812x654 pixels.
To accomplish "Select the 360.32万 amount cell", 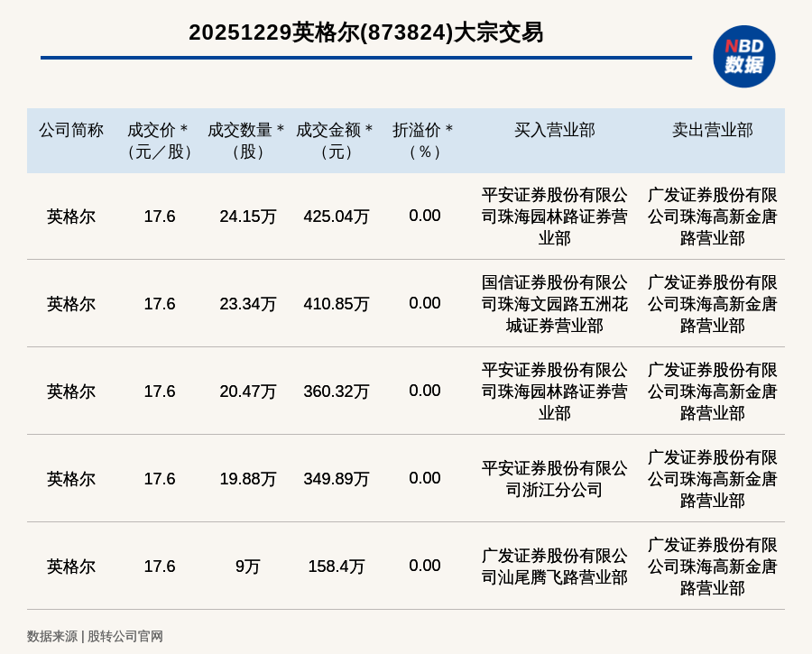I will click(336, 391).
